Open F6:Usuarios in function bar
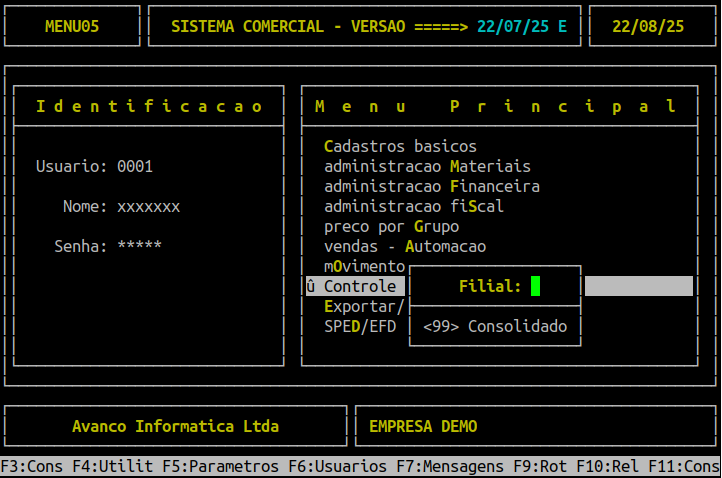Image resolution: width=722 pixels, height=478 pixels. click(337, 467)
